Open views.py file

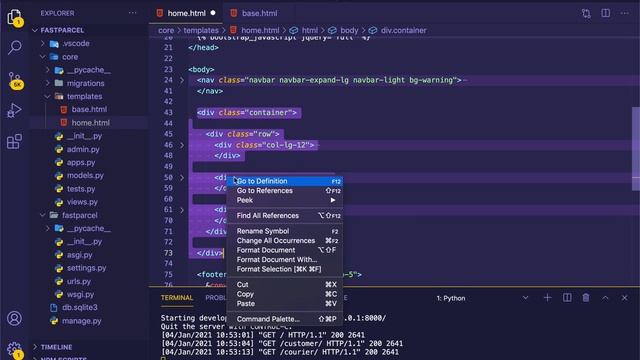click(x=82, y=202)
